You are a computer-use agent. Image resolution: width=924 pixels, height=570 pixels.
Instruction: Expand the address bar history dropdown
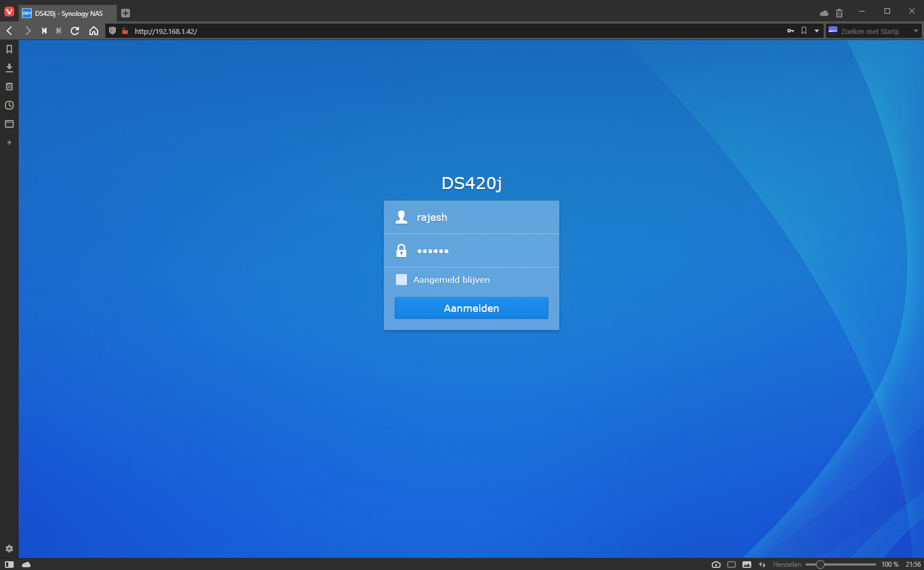click(x=817, y=31)
